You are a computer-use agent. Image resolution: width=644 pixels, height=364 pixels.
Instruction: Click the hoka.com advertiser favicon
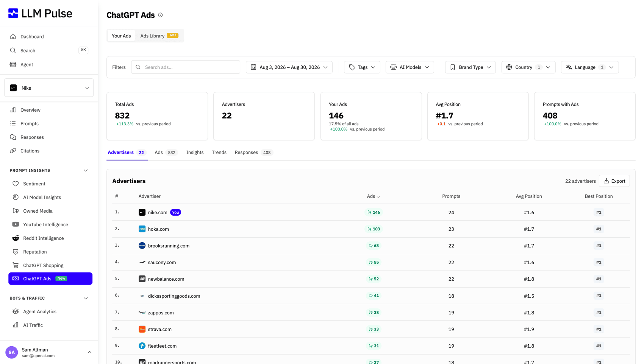point(142,229)
